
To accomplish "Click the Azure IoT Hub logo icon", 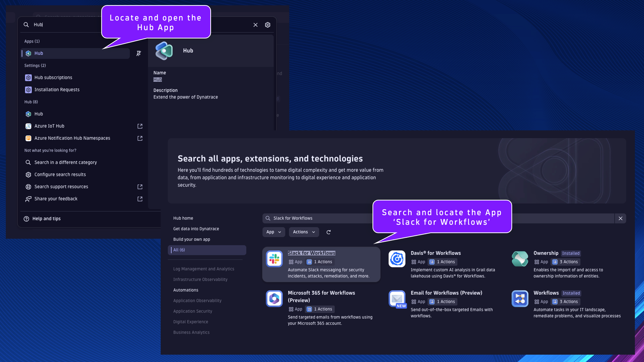I will click(x=28, y=126).
